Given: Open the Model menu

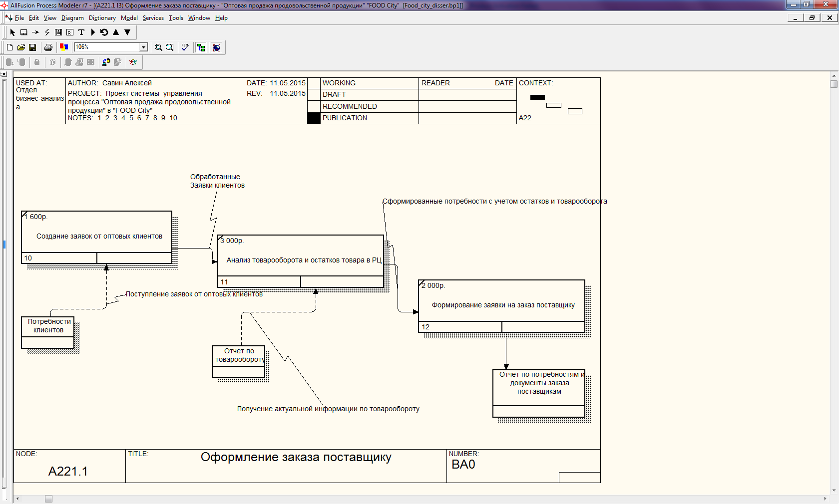Looking at the screenshot, I should coord(129,18).
